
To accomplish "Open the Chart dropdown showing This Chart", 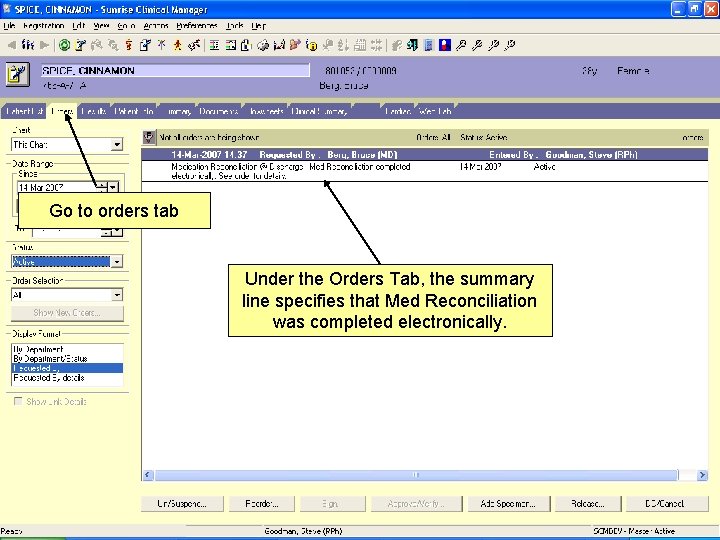I will pyautogui.click(x=117, y=145).
